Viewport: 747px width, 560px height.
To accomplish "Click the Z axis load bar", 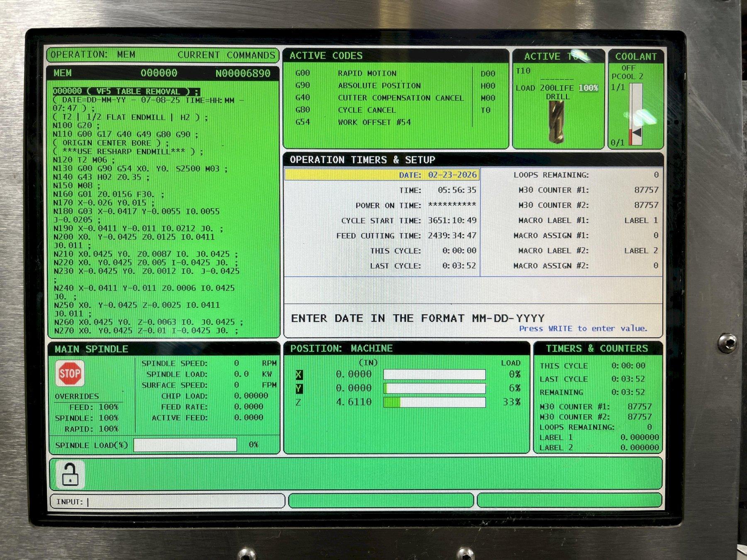I will [x=434, y=402].
